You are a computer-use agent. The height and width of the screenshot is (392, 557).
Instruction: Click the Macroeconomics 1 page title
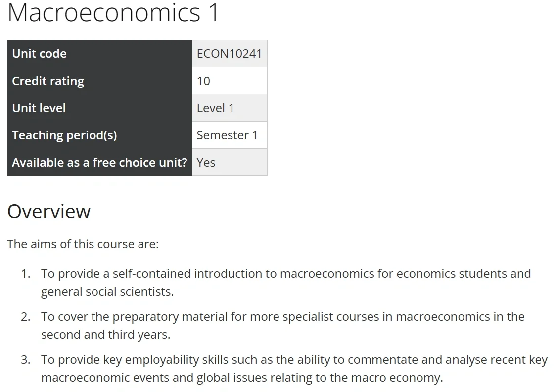(x=113, y=13)
